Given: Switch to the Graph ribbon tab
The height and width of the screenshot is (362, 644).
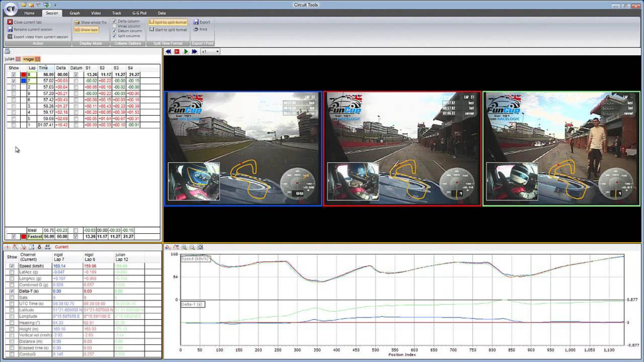Looking at the screenshot, I should tap(75, 13).
